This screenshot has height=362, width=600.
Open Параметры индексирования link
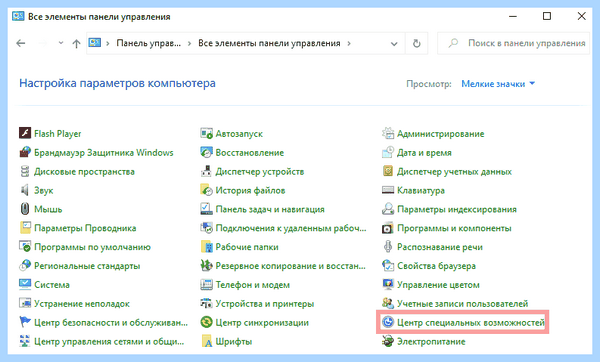tap(457, 209)
